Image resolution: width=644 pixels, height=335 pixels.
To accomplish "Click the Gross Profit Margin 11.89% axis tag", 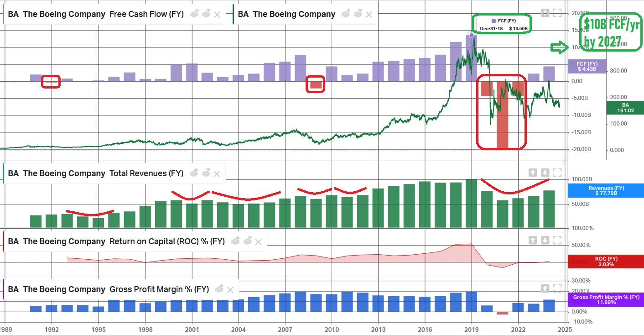I will tap(606, 300).
